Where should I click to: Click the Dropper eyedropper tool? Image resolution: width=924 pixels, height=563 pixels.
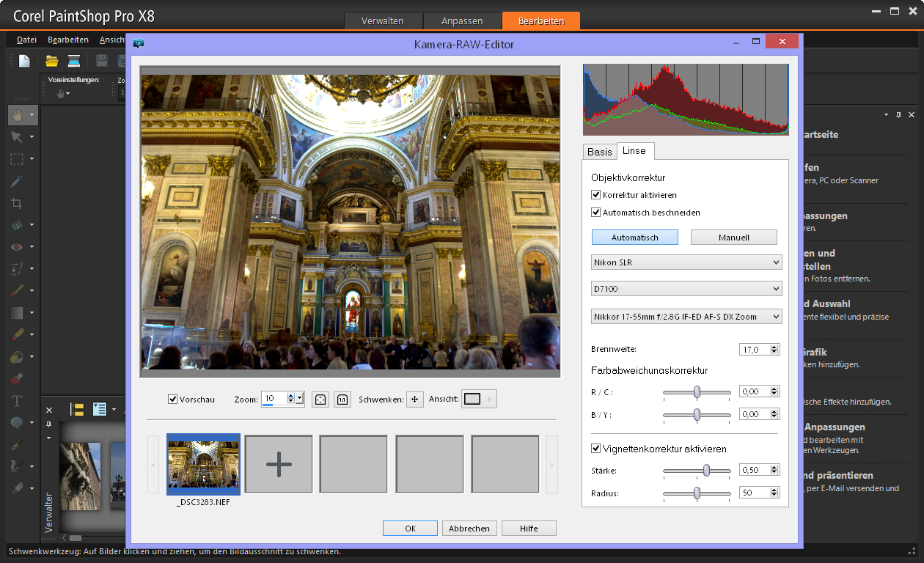tap(16, 181)
